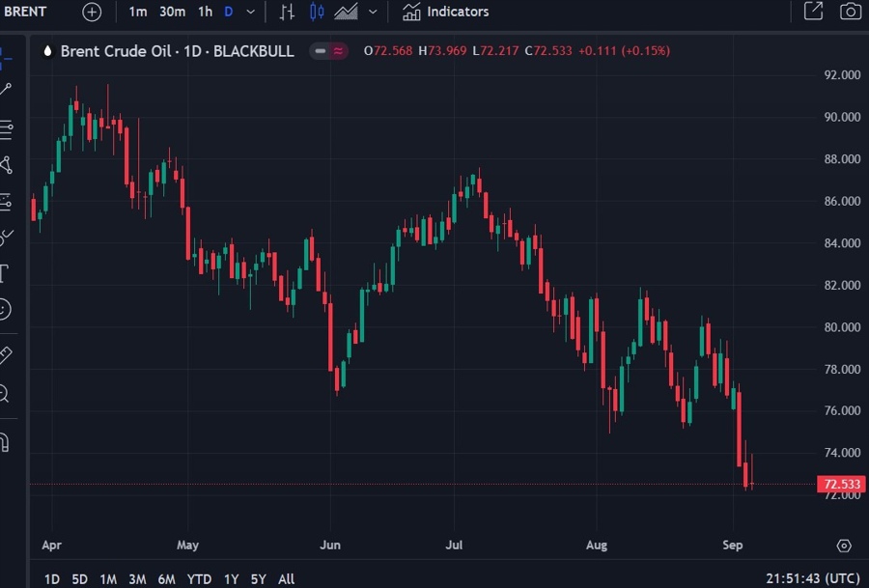This screenshot has width=869, height=588.
Task: Take a chart snapshot with the camera icon
Action: (849, 11)
